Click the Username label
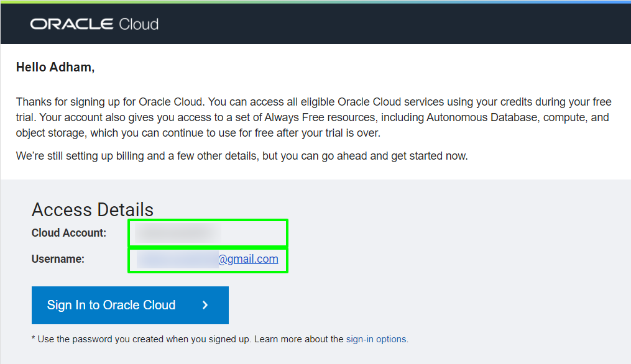631x364 pixels. coord(58,259)
